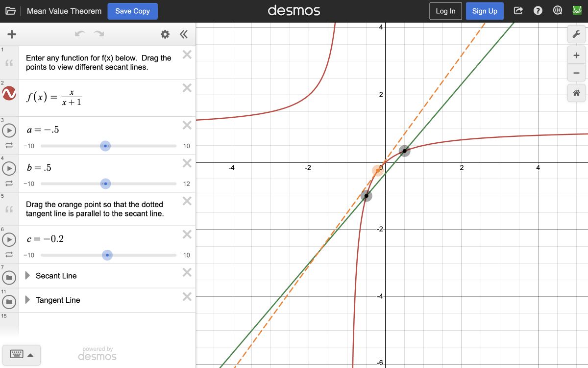Open the Help question mark
Viewport: 588px width, 368px height.
[538, 11]
